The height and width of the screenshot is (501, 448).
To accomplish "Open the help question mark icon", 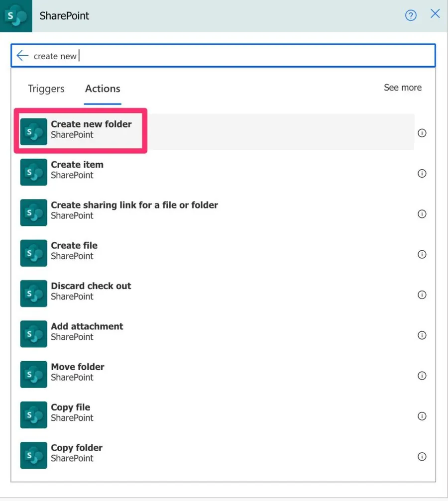I will click(x=411, y=15).
